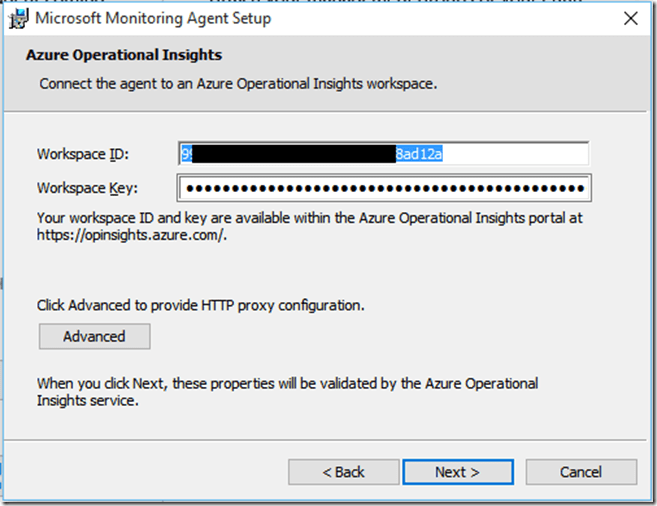Select the bold Azure Operational Insights heading
The image size is (657, 506).
point(124,55)
